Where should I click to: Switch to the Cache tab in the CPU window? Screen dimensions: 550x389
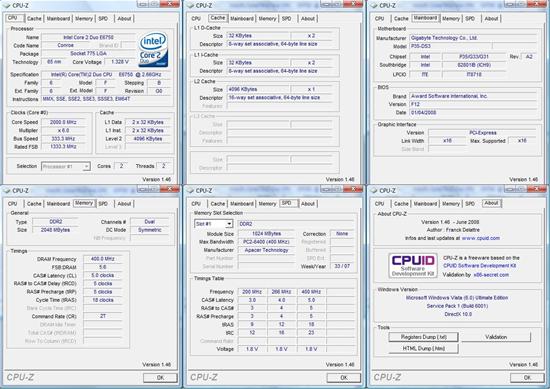pyautogui.click(x=34, y=19)
